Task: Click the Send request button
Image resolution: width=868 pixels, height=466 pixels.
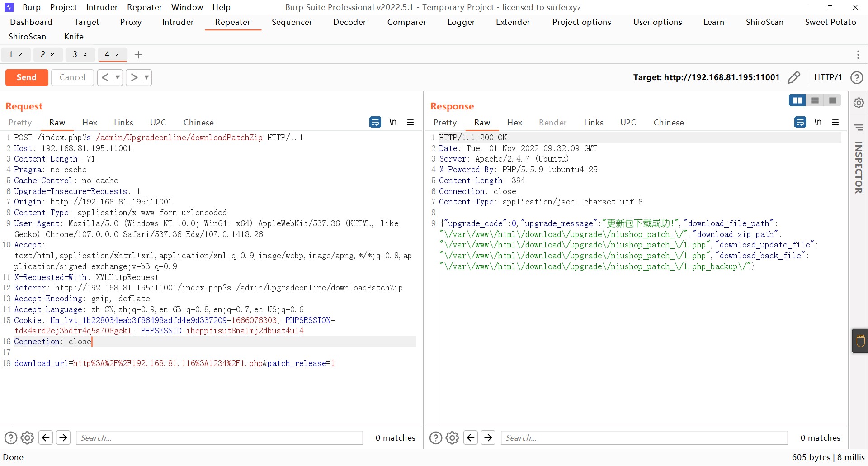Action: pyautogui.click(x=27, y=77)
